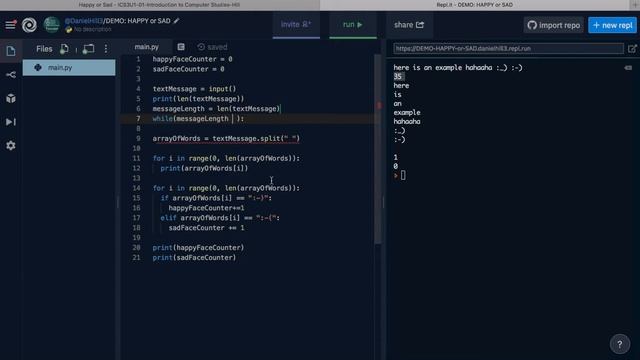640x360 pixels.
Task: Select the main.py editor tab
Action: click(147, 47)
